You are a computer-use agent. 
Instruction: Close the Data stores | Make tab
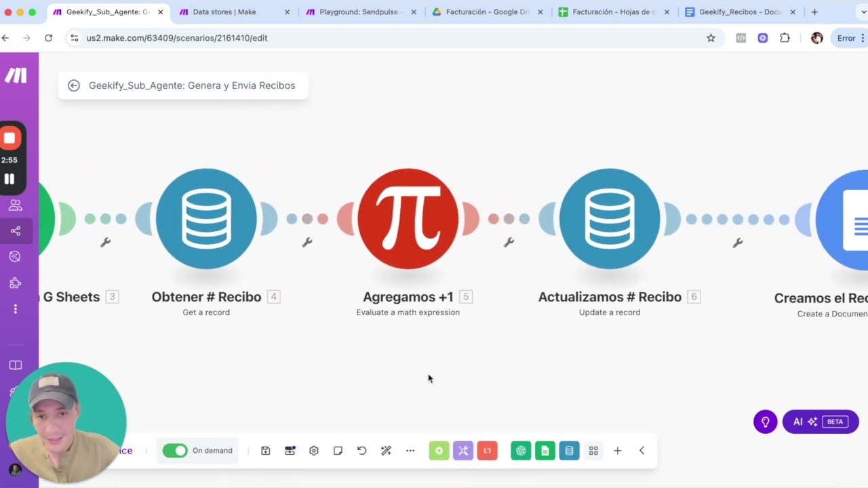click(x=287, y=12)
